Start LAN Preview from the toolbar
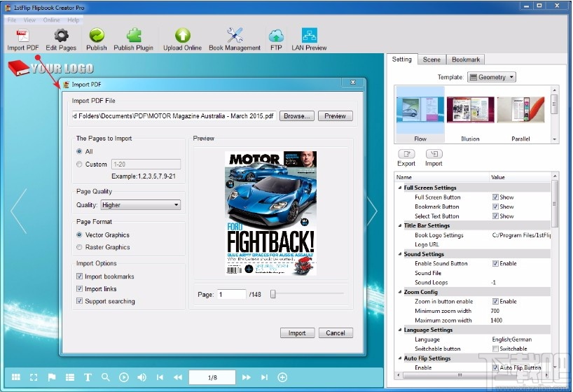Viewport: 573px width, 392px height. tap(309, 40)
